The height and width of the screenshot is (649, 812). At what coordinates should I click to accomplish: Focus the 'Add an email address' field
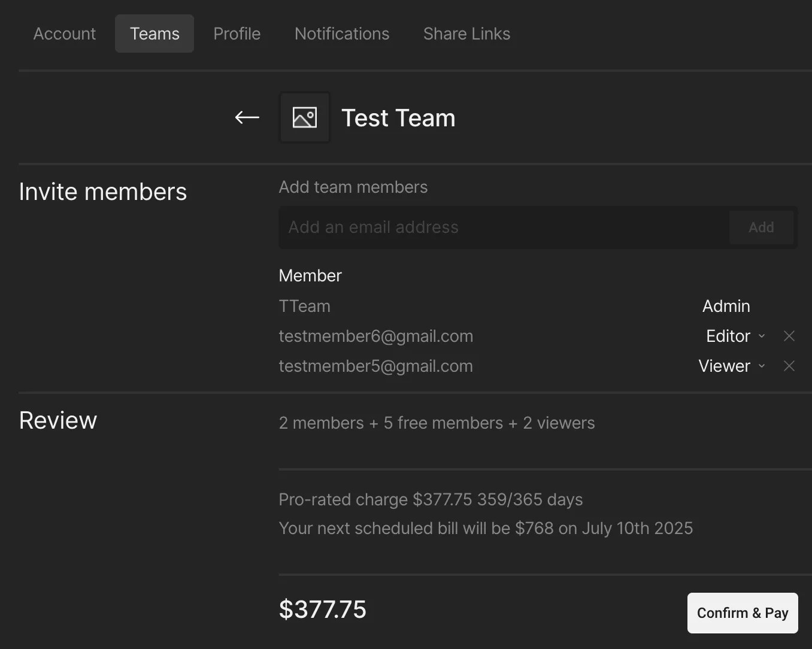503,228
